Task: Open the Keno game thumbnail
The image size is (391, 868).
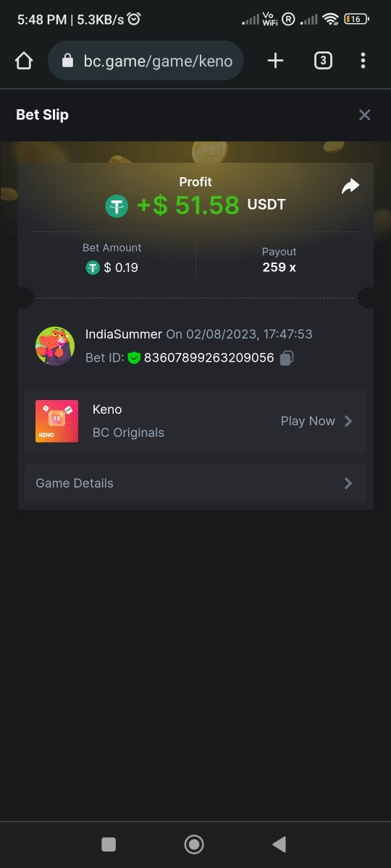Action: [56, 421]
